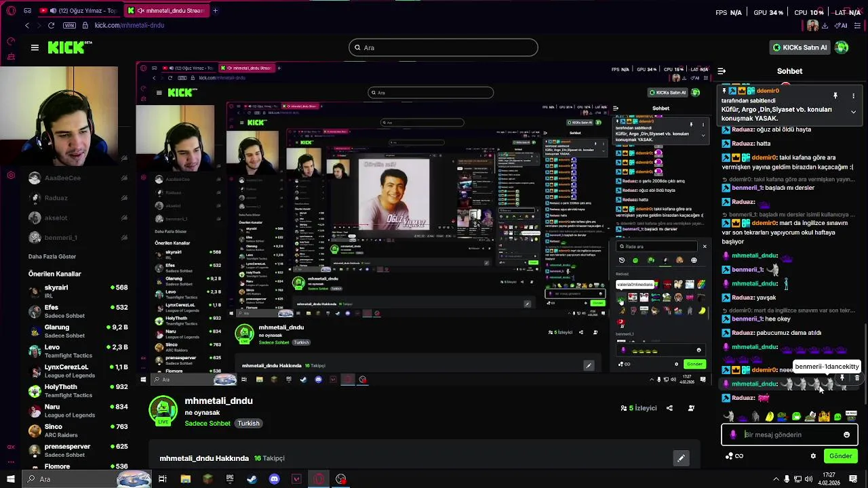
Task: Click the mhmetali_dndu channel title
Action: pos(218,401)
